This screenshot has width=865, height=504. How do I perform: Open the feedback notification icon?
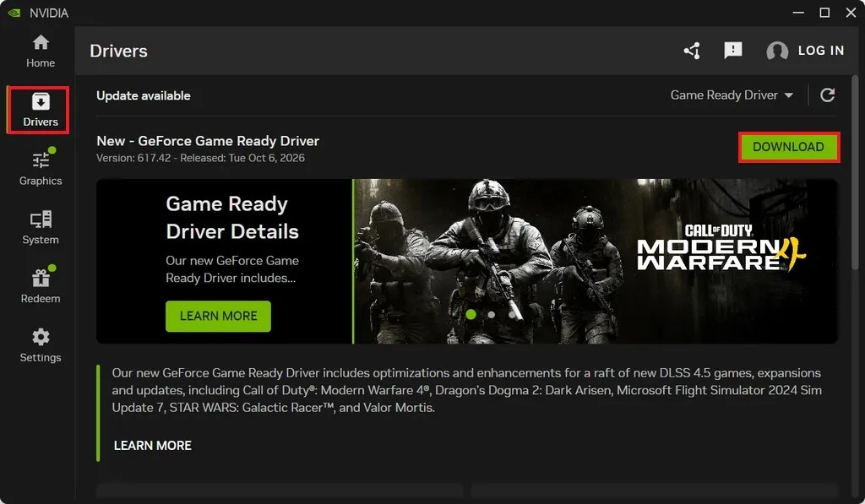[x=732, y=50]
